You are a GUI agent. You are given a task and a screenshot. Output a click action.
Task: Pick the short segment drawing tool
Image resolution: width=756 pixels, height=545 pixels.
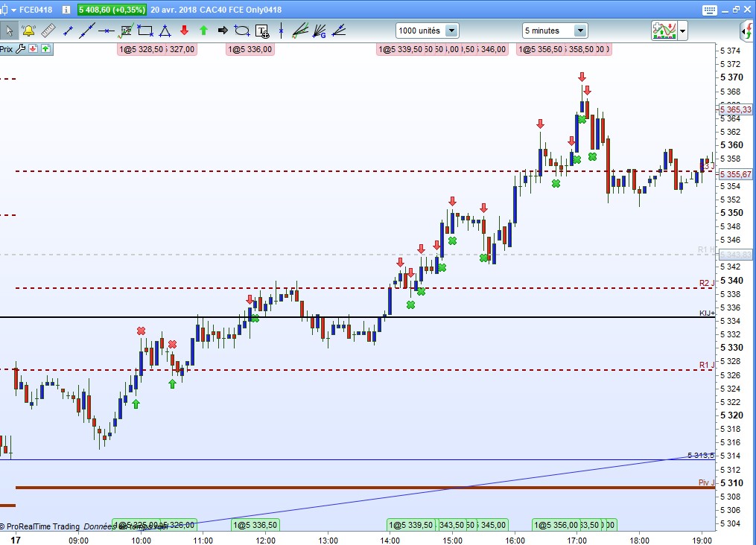[x=68, y=31]
